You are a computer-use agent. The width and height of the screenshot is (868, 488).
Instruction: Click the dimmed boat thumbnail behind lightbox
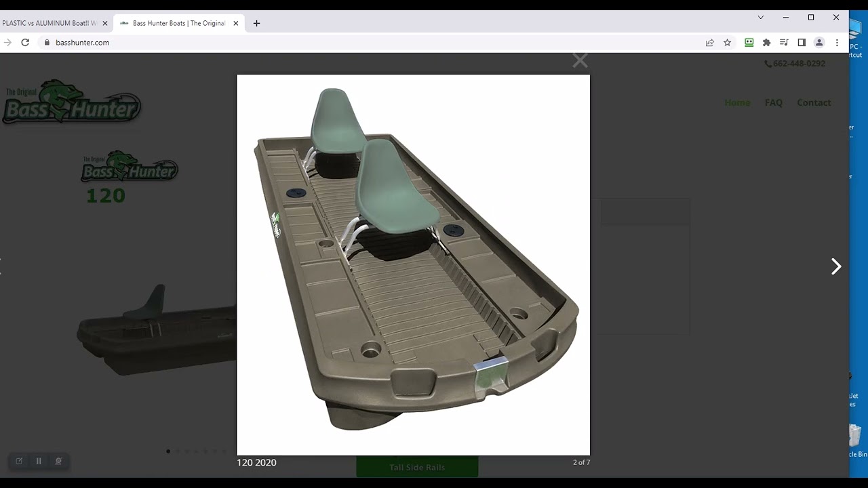click(156, 331)
